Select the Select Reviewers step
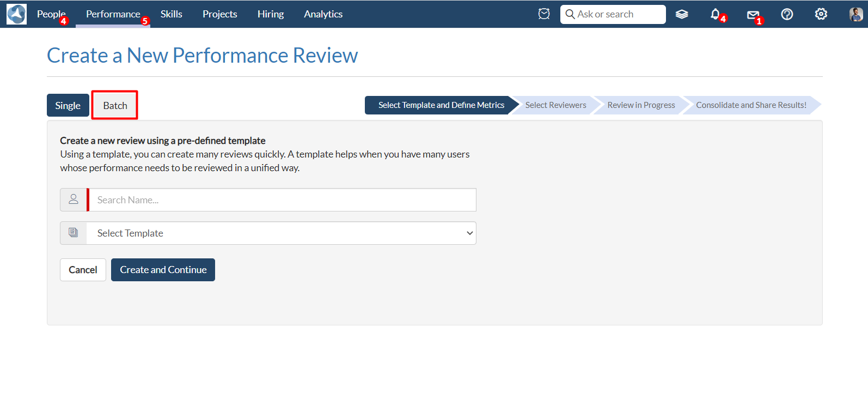 (x=555, y=105)
